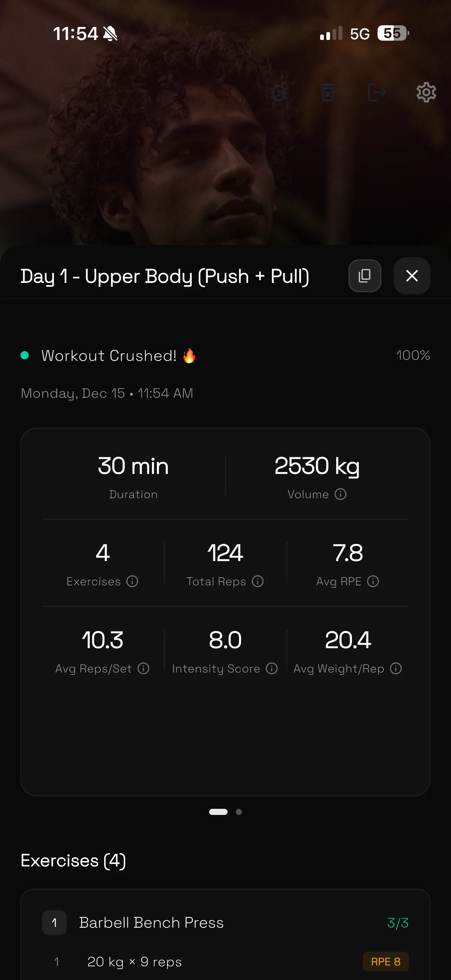451x980 pixels.
Task: Tap the Avg Weight/Rep info icon
Action: pyautogui.click(x=396, y=668)
